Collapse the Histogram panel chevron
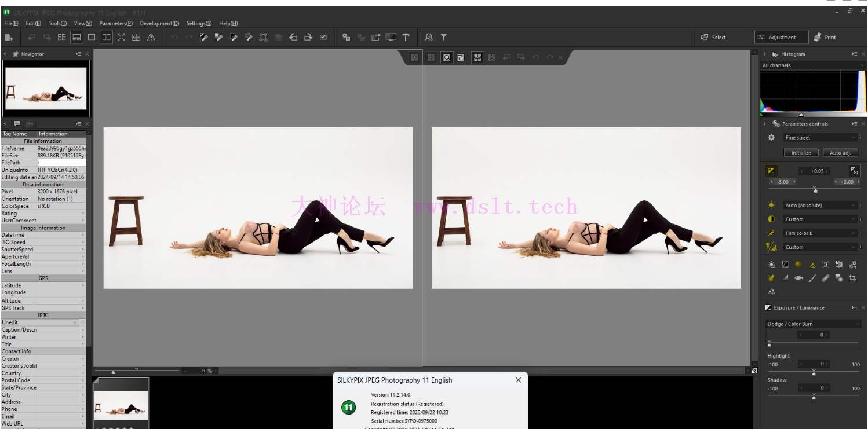This screenshot has height=429, width=868. pyautogui.click(x=765, y=54)
